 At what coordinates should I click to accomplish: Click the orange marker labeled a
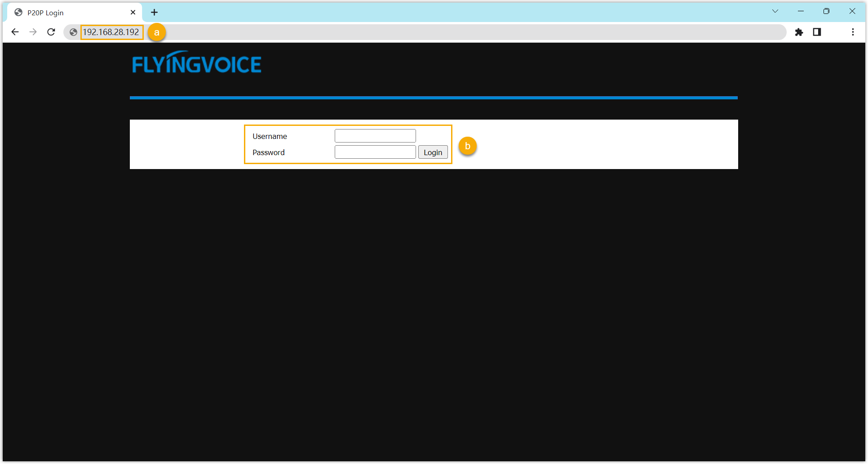tap(157, 32)
